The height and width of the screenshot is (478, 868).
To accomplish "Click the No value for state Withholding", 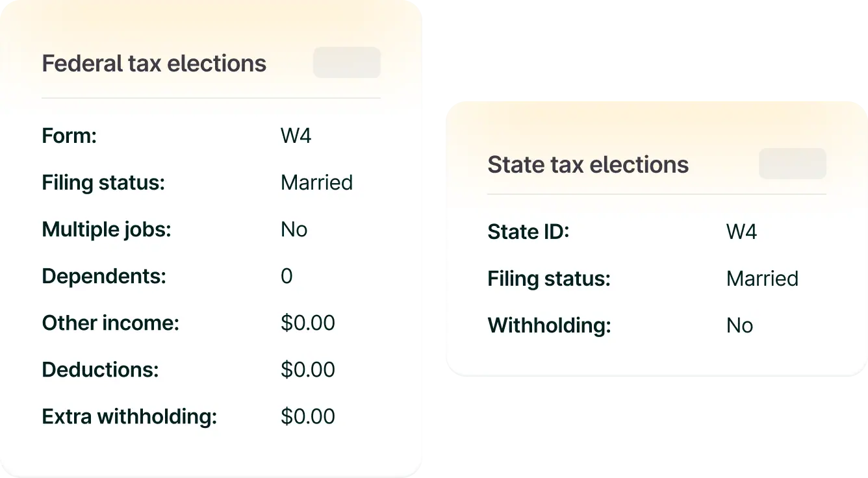I will 739,326.
